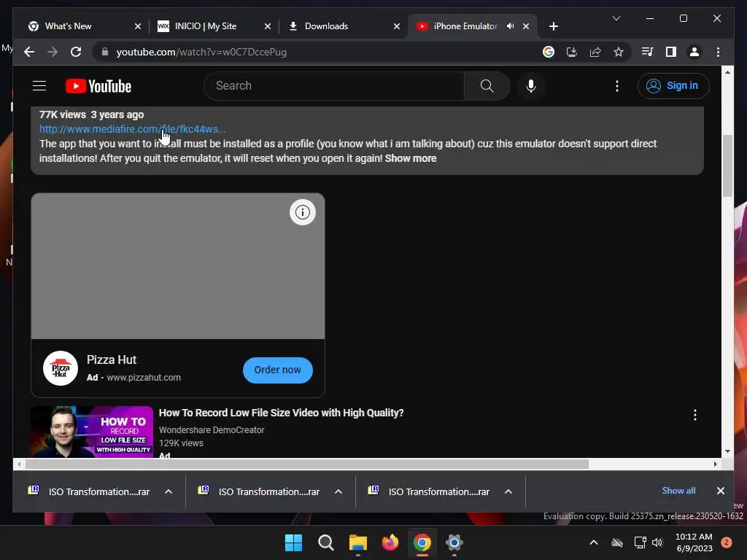
Task: Click the scroll down arrow
Action: pos(727,451)
